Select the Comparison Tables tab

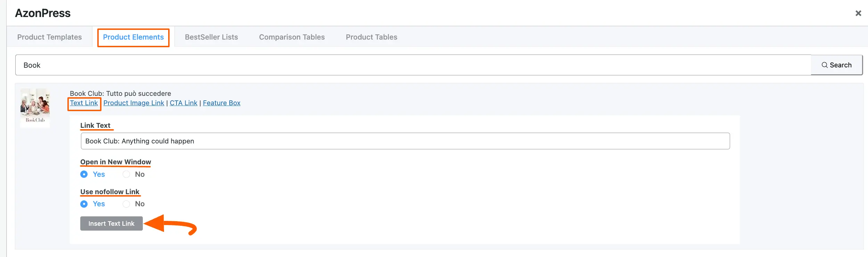292,37
